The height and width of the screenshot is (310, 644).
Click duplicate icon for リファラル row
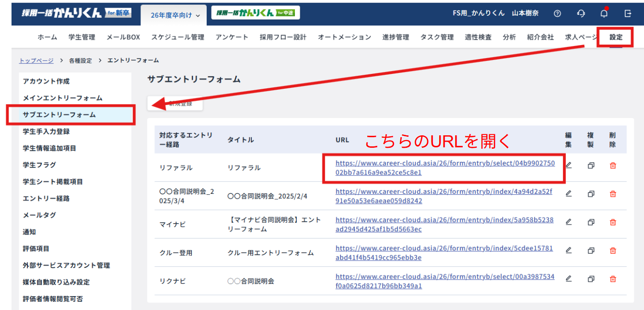(591, 166)
